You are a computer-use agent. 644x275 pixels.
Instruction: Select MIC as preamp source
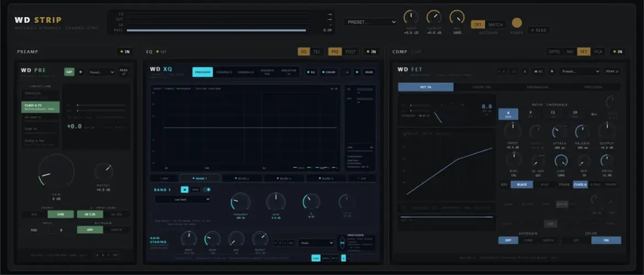(x=35, y=214)
